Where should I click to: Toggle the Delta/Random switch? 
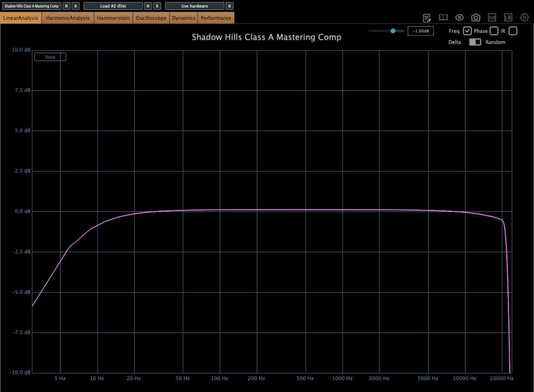[x=474, y=42]
